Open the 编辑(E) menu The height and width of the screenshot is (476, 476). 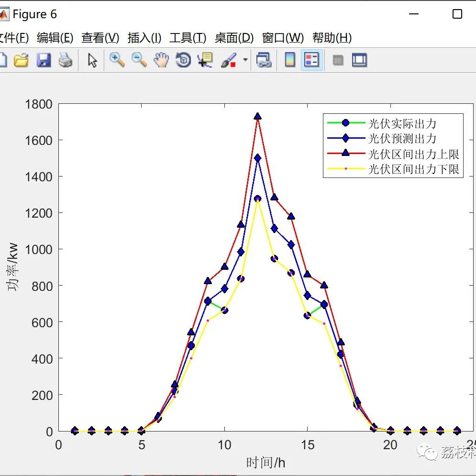[55, 38]
